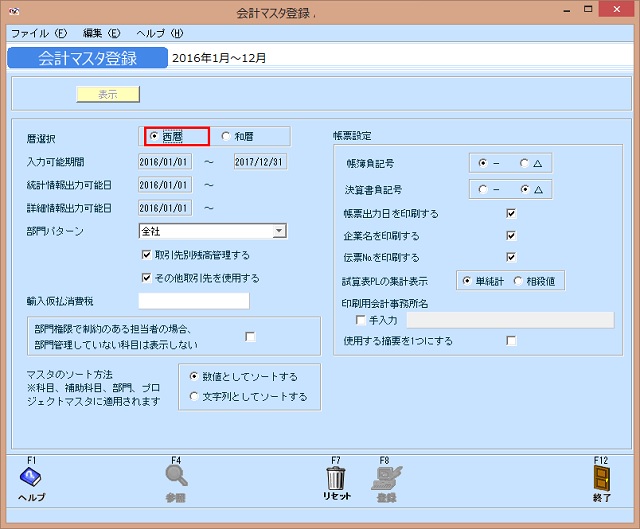Image resolution: width=640 pixels, height=529 pixels.
Task: Toggle 部門管理していない科目は表示しない checkbox
Action: 250,336
